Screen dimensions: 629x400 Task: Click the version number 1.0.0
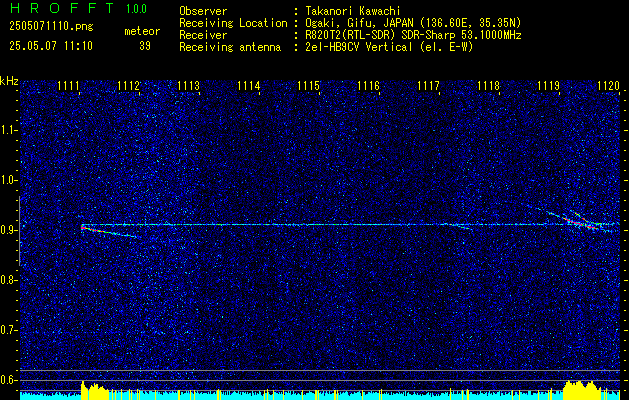point(136,9)
